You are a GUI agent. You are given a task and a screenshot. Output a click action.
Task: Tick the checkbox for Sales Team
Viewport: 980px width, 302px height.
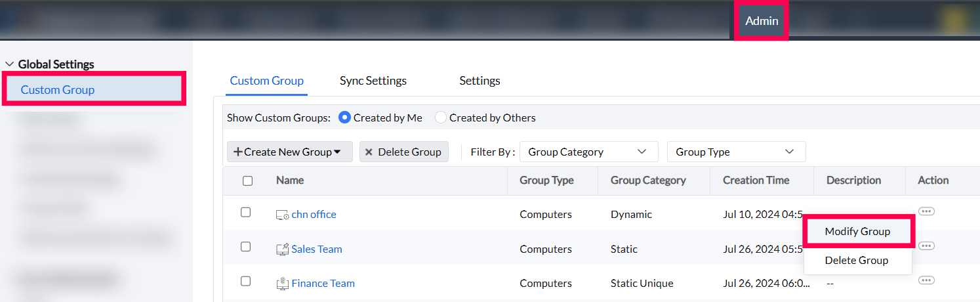click(245, 247)
